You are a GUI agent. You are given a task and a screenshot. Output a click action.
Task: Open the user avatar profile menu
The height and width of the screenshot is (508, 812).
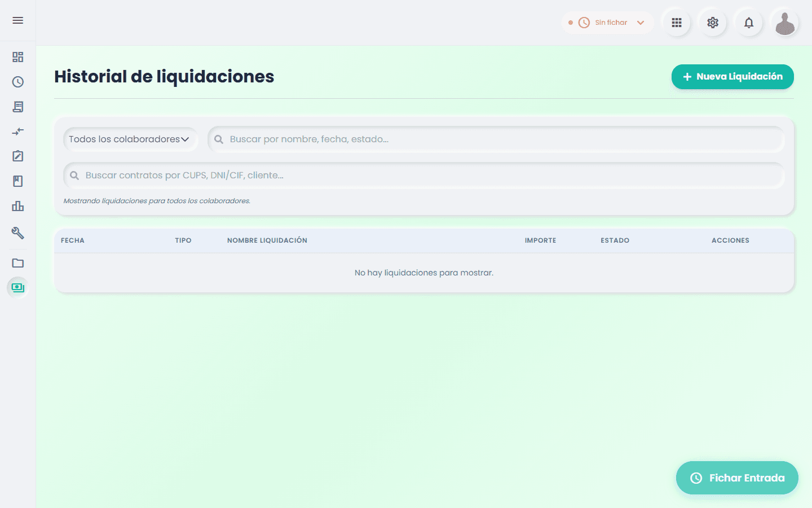click(x=785, y=23)
